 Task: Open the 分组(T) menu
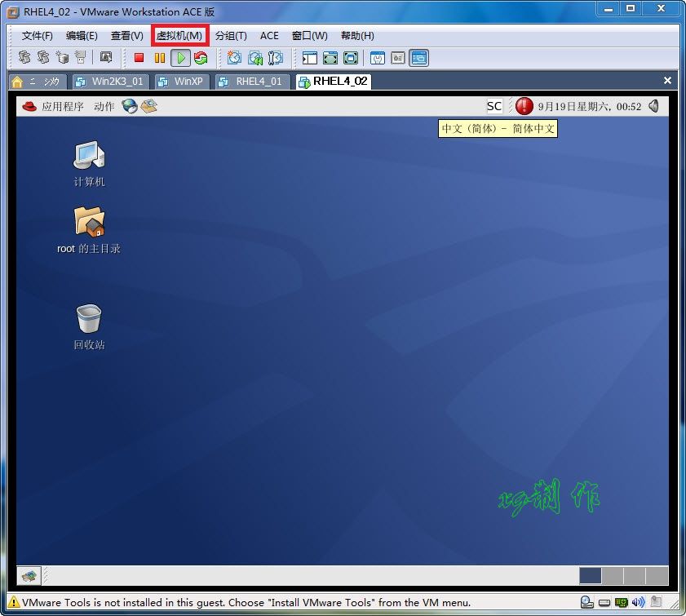coord(231,36)
